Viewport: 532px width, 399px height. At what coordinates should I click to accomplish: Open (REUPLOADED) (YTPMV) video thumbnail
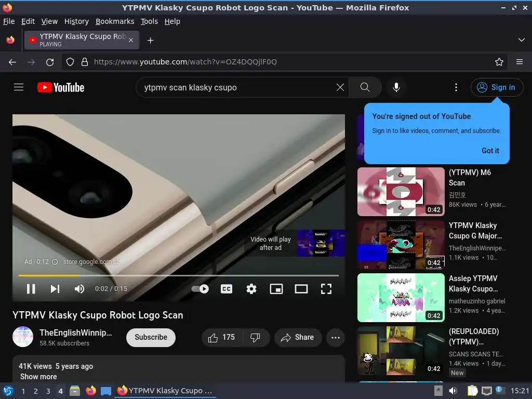click(x=401, y=351)
